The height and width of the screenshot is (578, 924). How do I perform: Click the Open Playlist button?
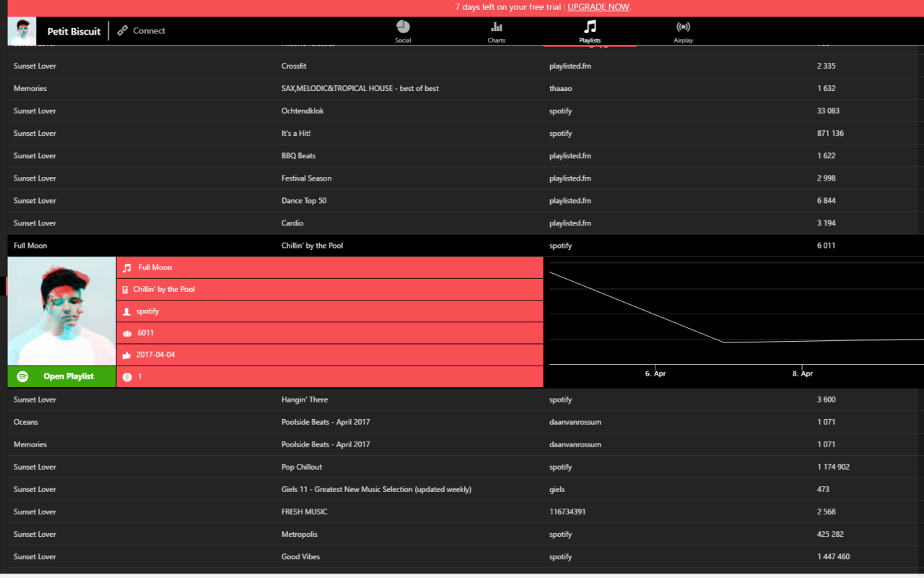[x=61, y=376]
